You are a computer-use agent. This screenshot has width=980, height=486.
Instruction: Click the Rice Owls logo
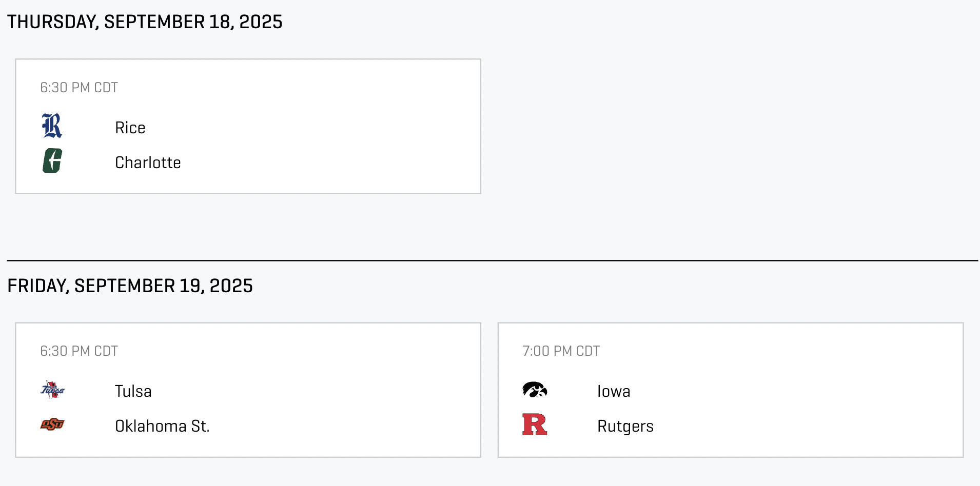52,126
